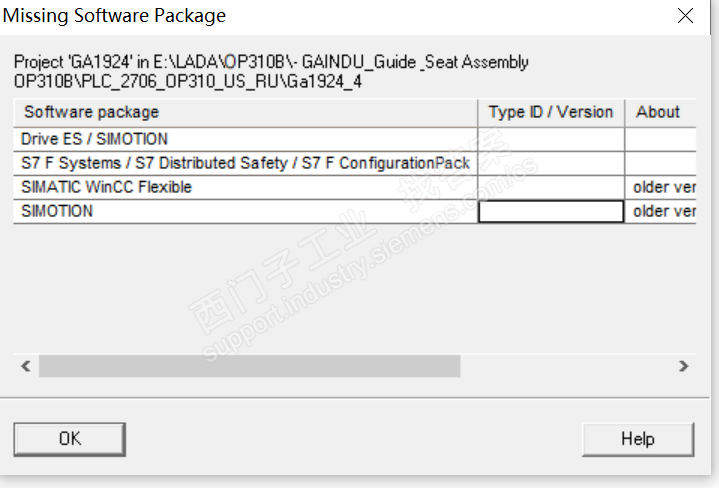Click the About cell for SIMOTION row
719x488 pixels.
click(x=662, y=211)
